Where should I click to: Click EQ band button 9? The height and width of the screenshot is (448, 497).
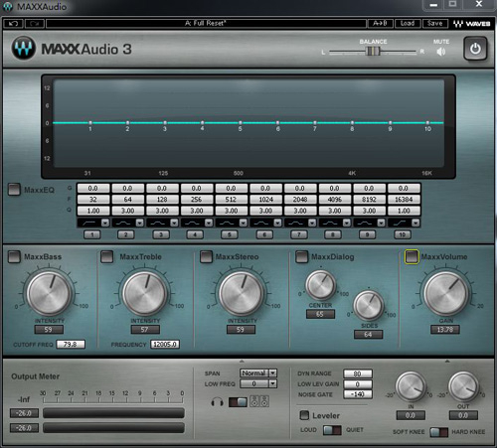click(368, 234)
